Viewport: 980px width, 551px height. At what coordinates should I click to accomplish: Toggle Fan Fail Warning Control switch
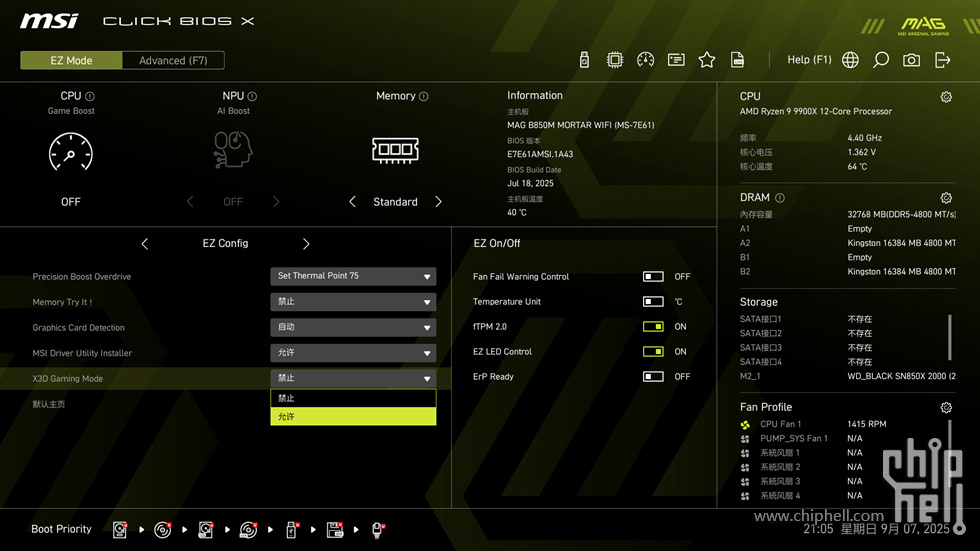pos(653,277)
